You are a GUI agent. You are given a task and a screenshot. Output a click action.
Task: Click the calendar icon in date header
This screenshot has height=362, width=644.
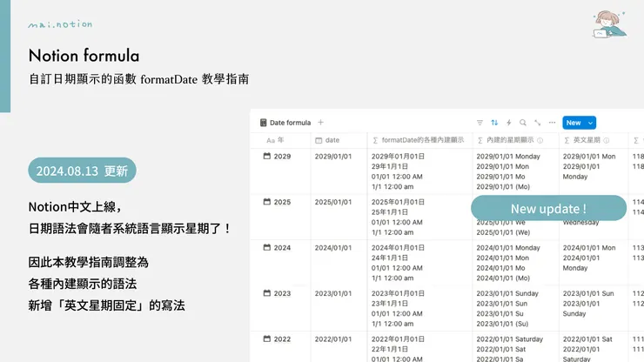(x=319, y=140)
